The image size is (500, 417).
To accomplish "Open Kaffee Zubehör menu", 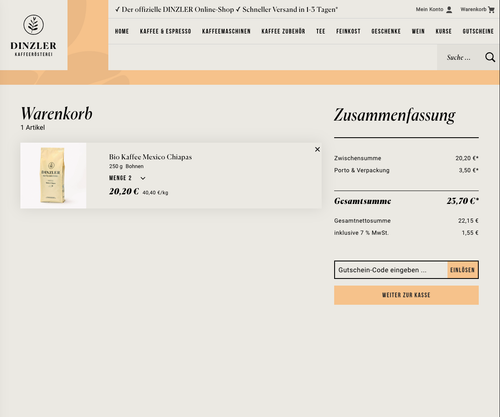I will click(x=283, y=31).
